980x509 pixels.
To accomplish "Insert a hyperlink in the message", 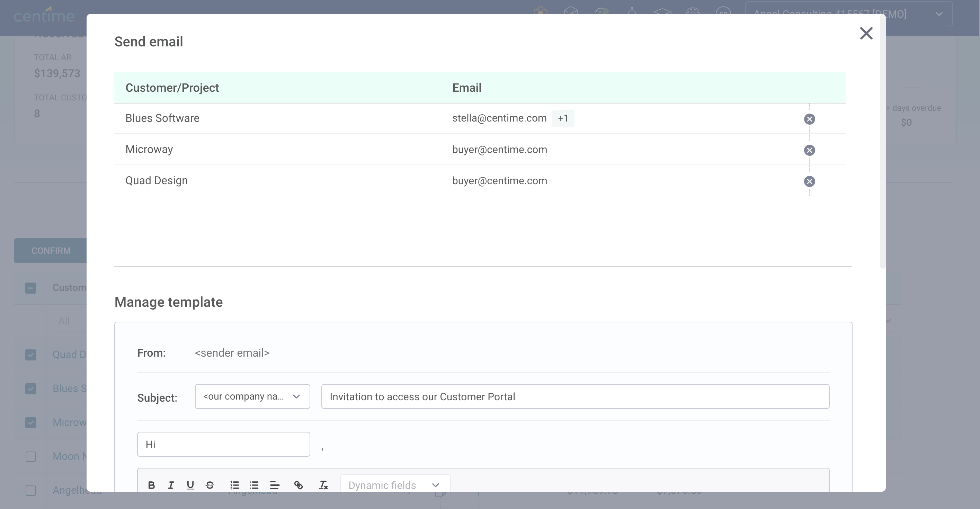I will pyautogui.click(x=299, y=485).
